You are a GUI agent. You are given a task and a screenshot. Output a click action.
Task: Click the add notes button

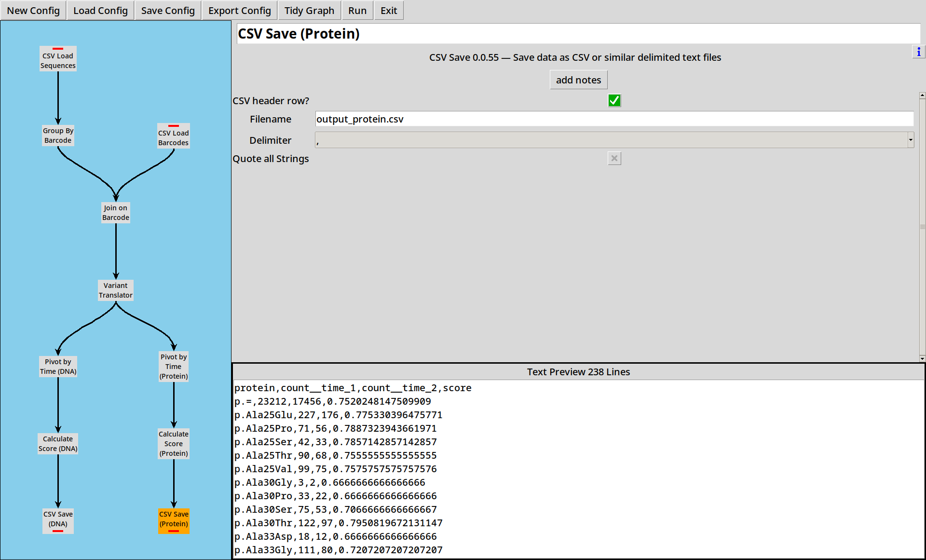coord(578,80)
